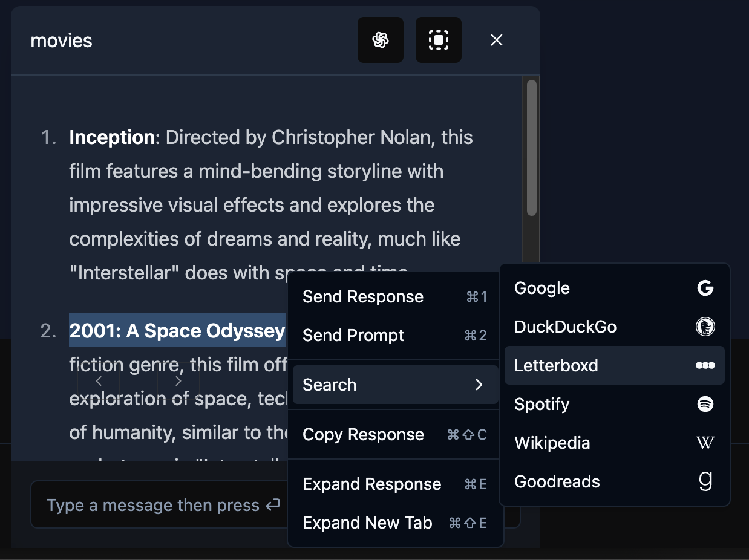Select Expand Response menu entry
Viewport: 749px width, 560px height.
pyautogui.click(x=395, y=484)
